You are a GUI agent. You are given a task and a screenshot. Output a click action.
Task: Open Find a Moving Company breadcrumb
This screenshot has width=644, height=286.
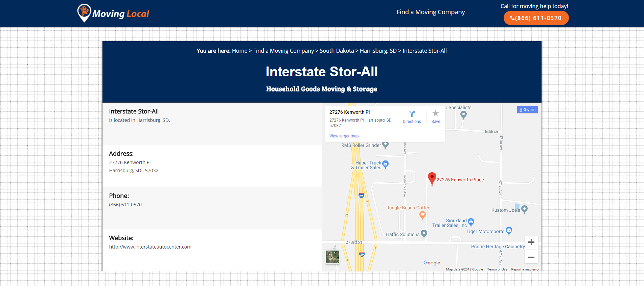pyautogui.click(x=283, y=51)
